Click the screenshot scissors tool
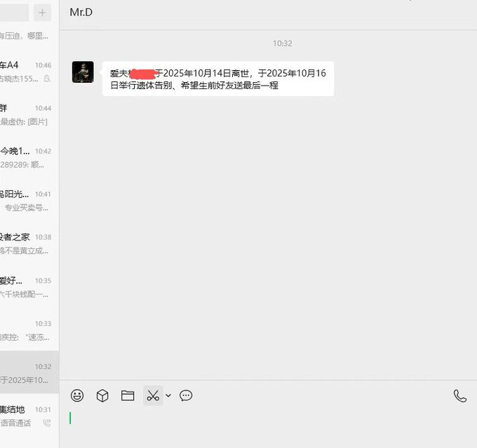 click(x=153, y=395)
